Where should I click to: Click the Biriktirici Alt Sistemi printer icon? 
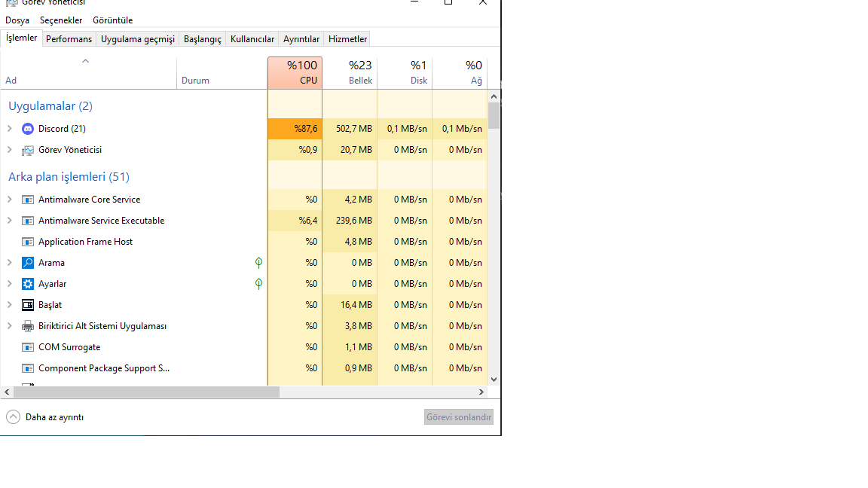tap(28, 326)
